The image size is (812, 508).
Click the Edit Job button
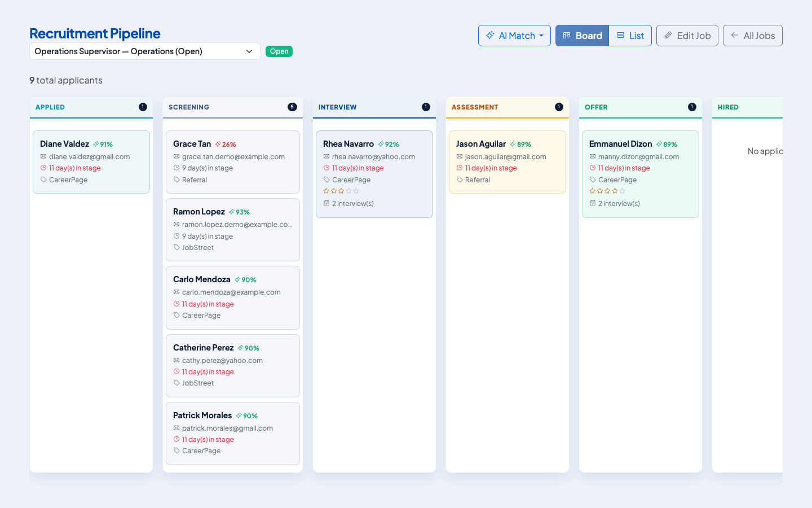[687, 36]
